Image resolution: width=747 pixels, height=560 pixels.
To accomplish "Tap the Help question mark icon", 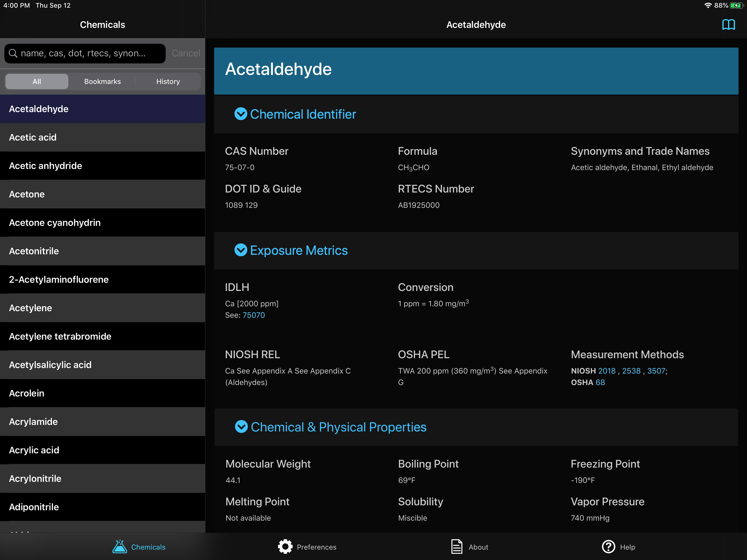I will 608,547.
